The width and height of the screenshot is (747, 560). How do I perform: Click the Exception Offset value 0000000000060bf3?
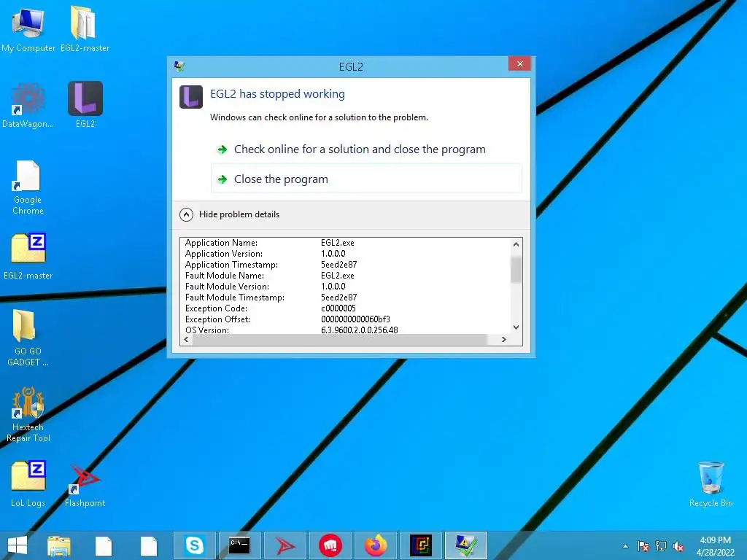[355, 319]
